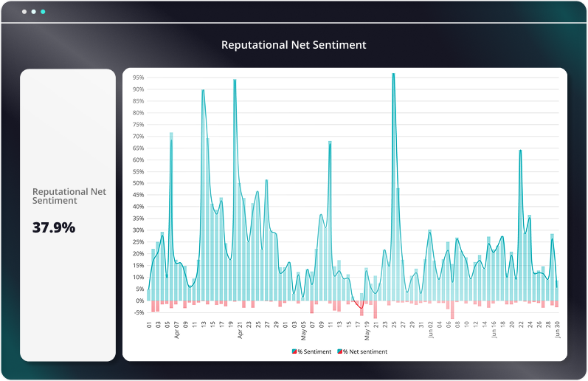Click the May 19 date label on axis

pyautogui.click(x=367, y=329)
